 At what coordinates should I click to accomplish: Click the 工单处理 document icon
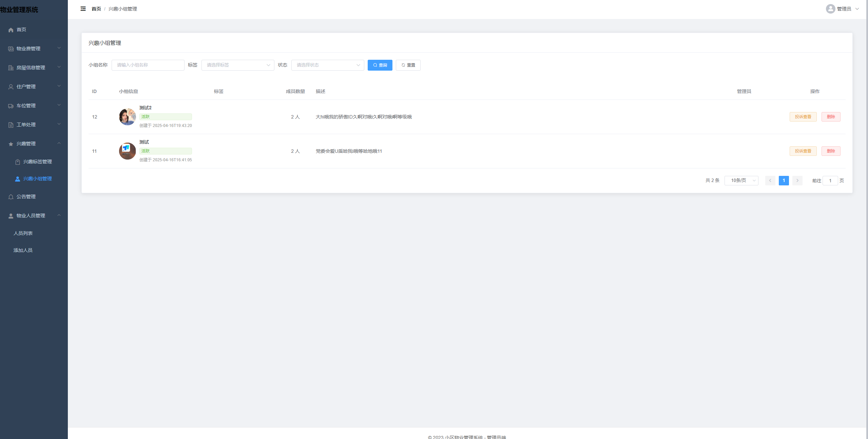11,125
